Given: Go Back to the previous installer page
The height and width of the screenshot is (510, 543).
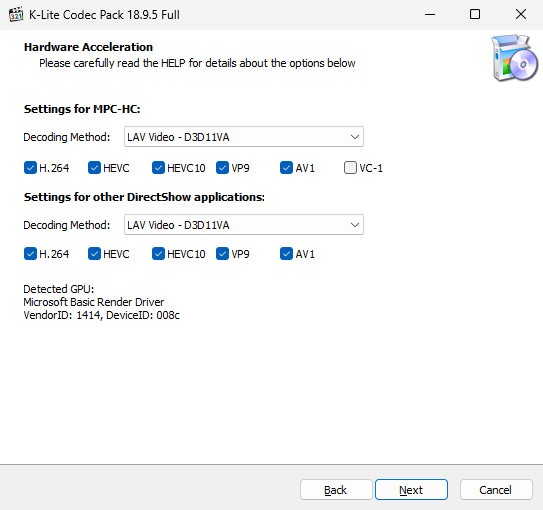Looking at the screenshot, I should pos(336,490).
